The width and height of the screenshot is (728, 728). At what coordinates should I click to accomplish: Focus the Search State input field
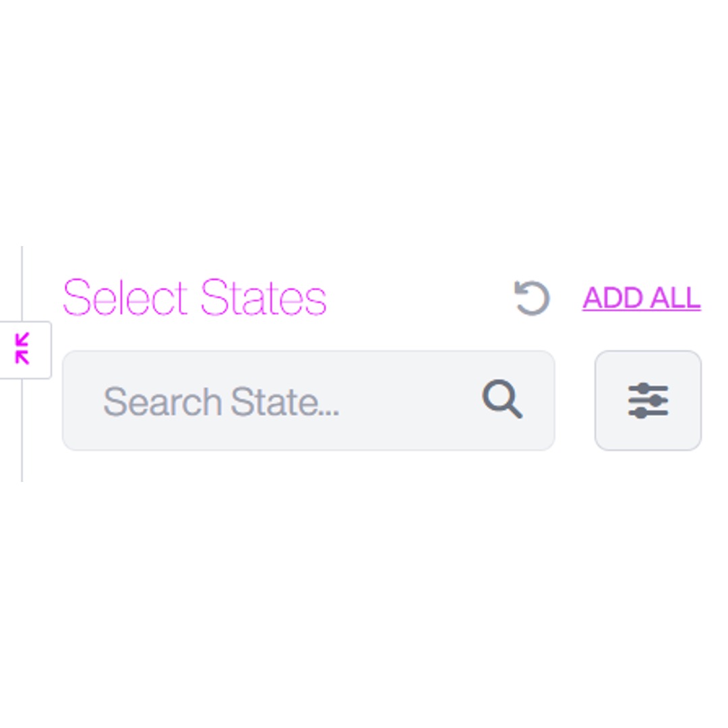283,400
